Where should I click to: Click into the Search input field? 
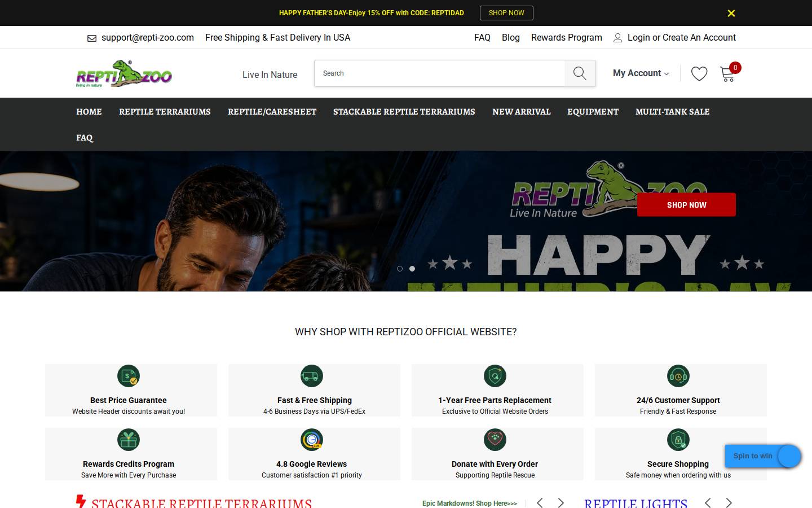coord(440,73)
